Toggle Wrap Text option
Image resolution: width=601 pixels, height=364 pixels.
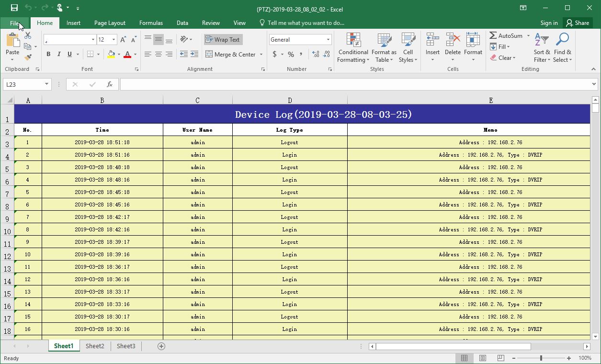point(223,40)
